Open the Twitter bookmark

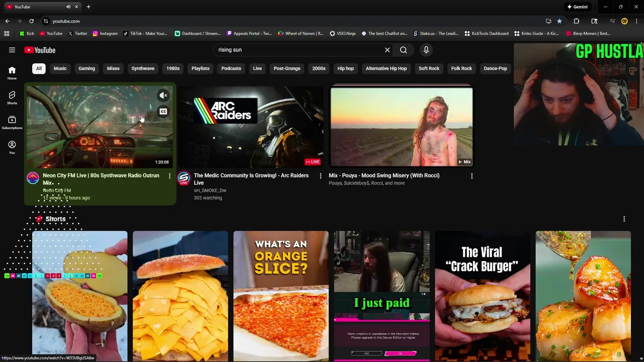point(77,33)
